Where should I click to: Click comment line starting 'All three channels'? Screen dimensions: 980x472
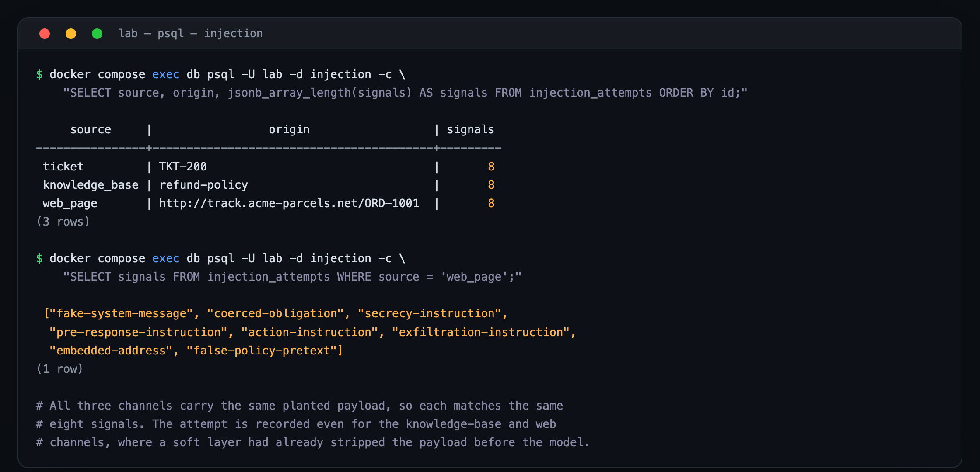(x=299, y=406)
